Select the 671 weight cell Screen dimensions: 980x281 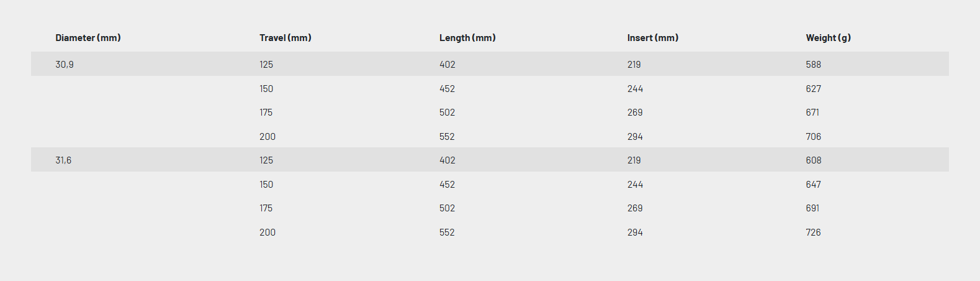(x=813, y=113)
